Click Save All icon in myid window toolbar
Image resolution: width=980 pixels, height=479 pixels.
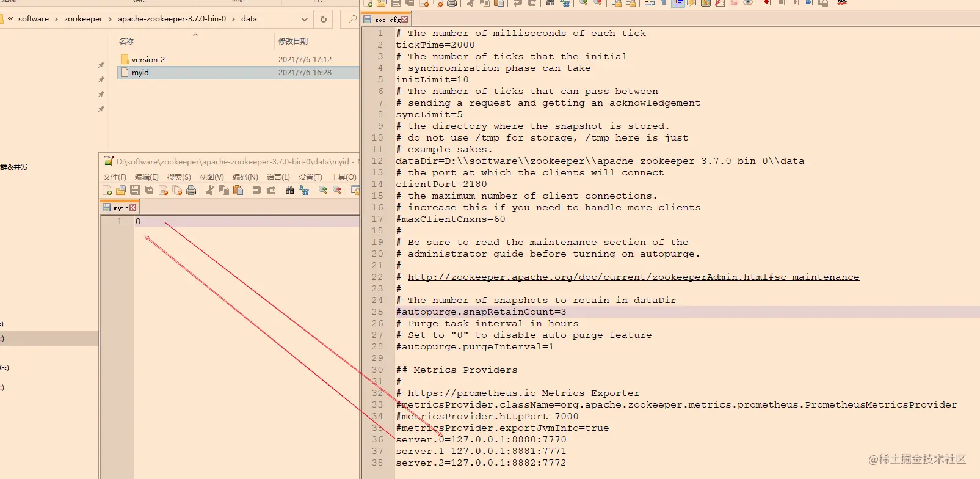[x=149, y=191]
